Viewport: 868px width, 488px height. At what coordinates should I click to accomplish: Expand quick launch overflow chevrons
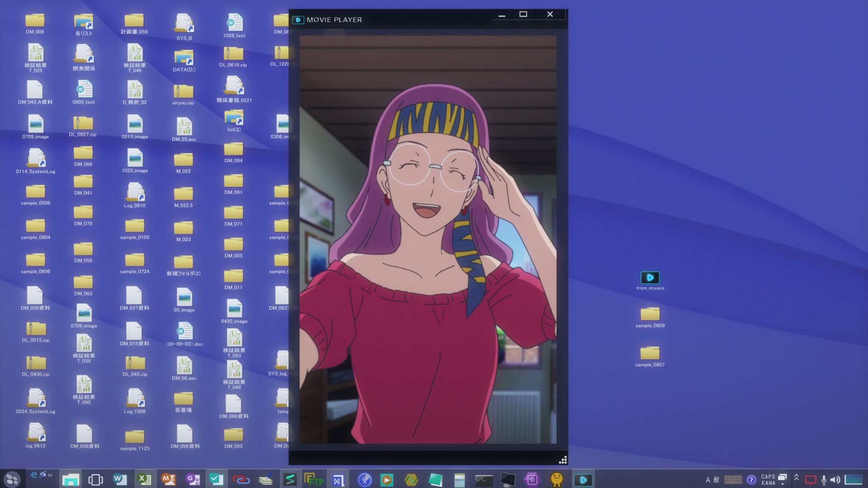pos(50,475)
